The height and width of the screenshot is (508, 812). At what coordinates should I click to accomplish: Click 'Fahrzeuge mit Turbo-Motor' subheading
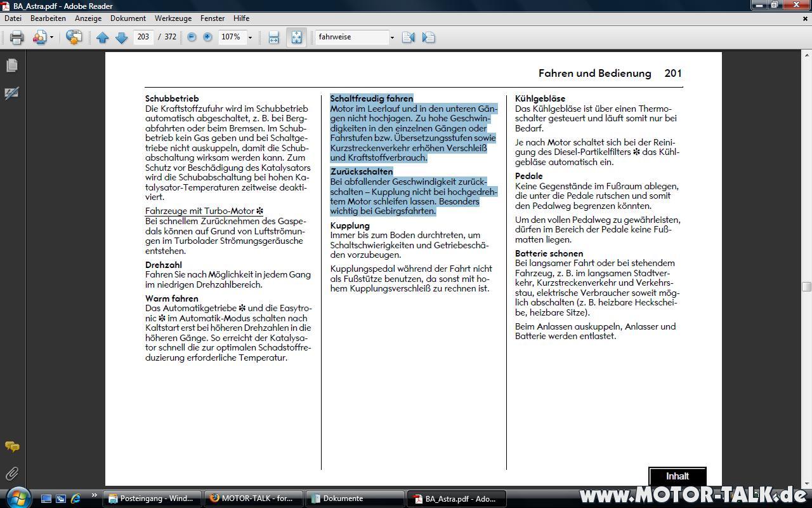[204, 211]
